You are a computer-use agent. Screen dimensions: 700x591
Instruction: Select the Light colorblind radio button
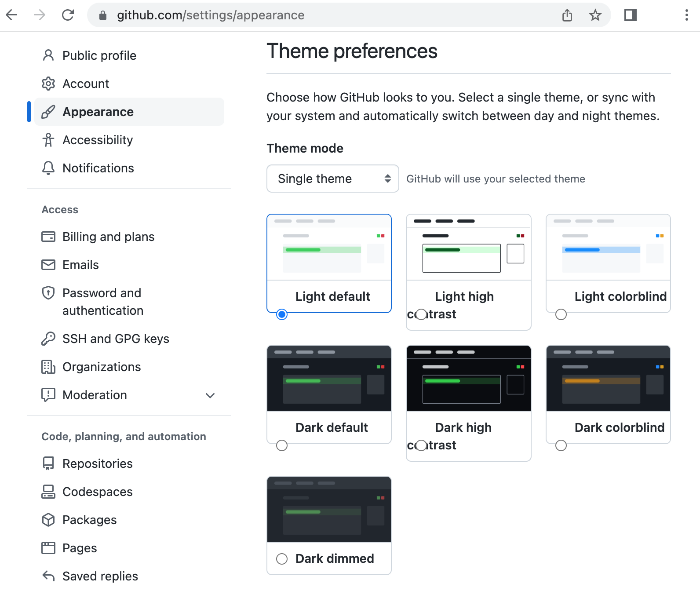(561, 314)
